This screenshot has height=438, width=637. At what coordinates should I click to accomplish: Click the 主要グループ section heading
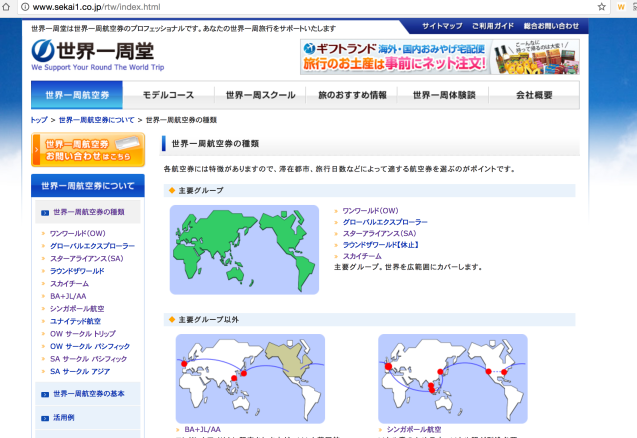point(201,190)
